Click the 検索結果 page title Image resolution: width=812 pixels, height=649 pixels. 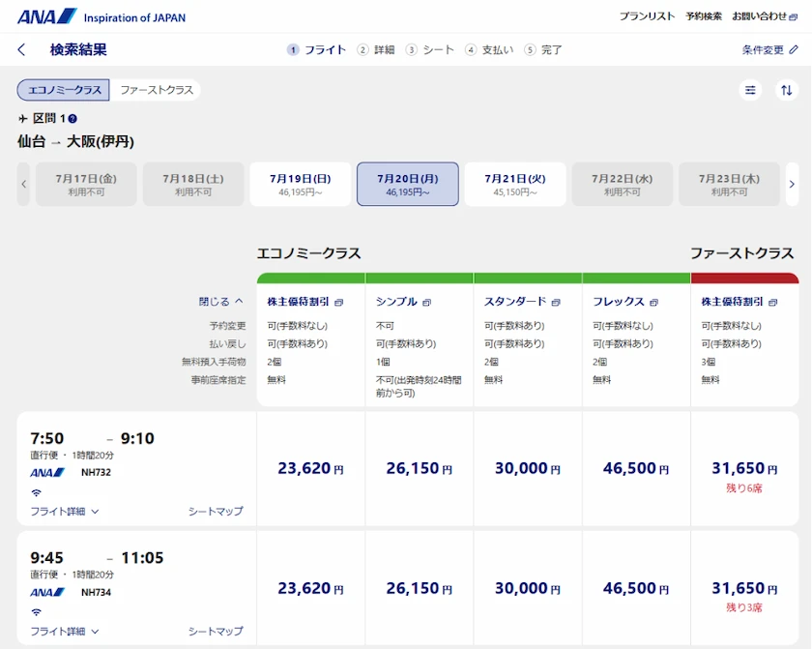click(78, 49)
